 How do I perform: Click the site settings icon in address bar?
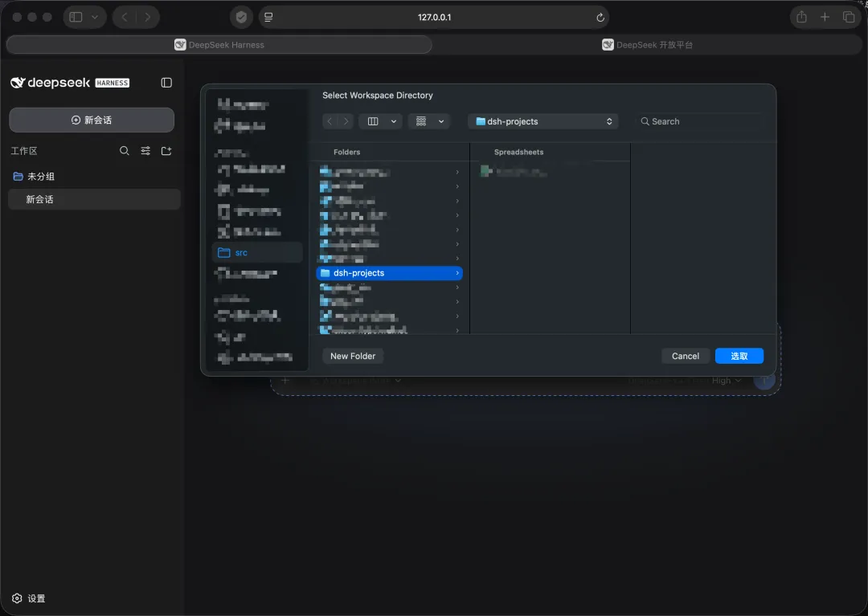(268, 18)
